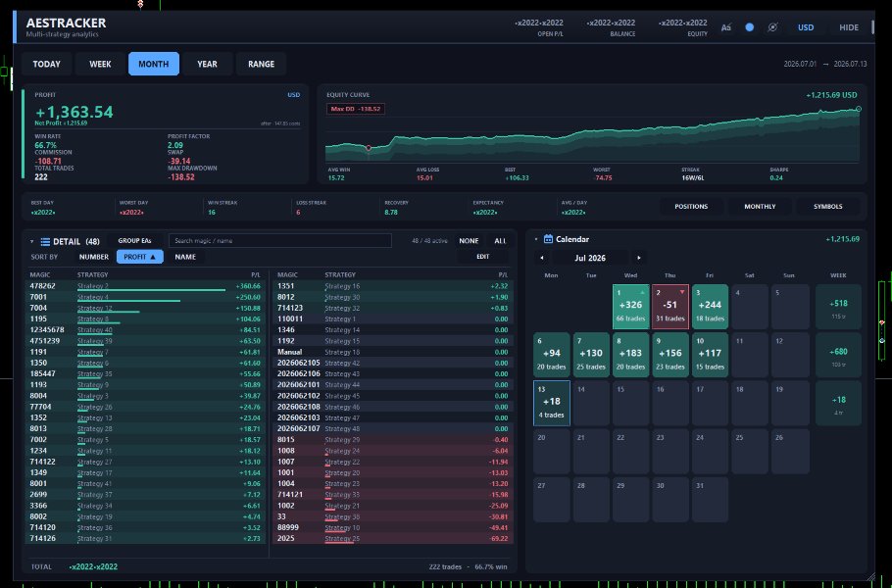Click the Strategy 2 name link
The height and width of the screenshot is (588, 892).
[x=93, y=285]
